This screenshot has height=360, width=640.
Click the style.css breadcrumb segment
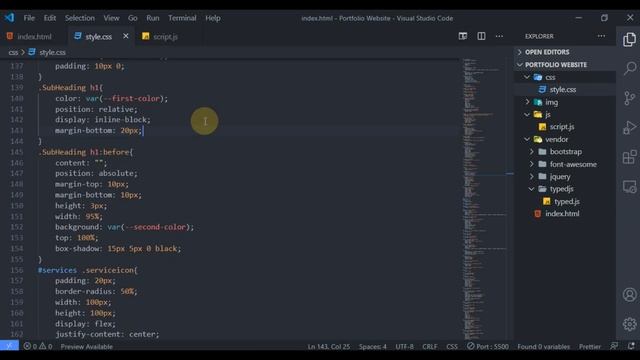pyautogui.click(x=47, y=52)
